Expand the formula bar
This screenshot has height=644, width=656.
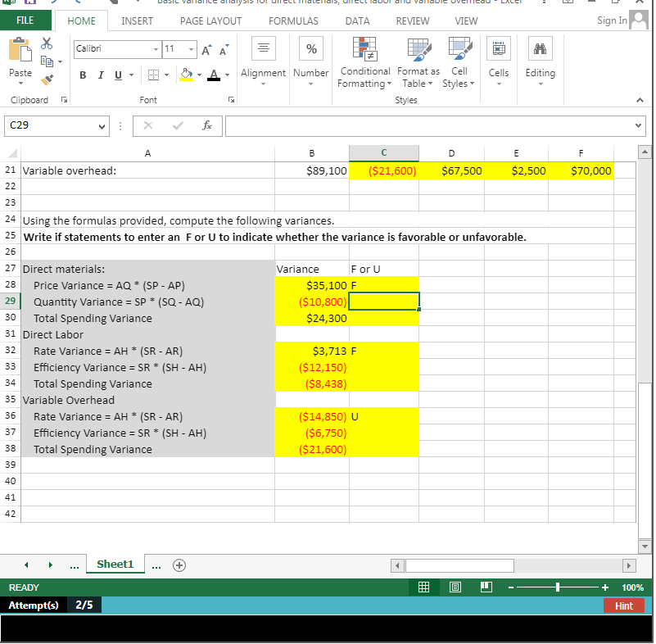[x=638, y=125]
